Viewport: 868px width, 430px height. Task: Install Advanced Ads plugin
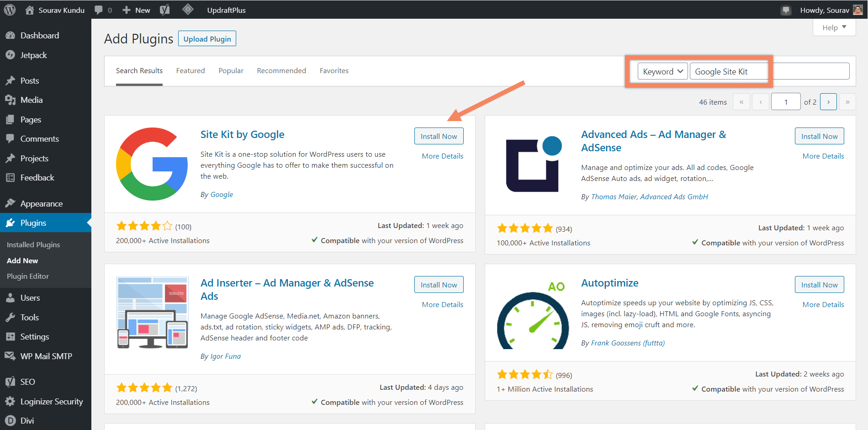pyautogui.click(x=819, y=136)
